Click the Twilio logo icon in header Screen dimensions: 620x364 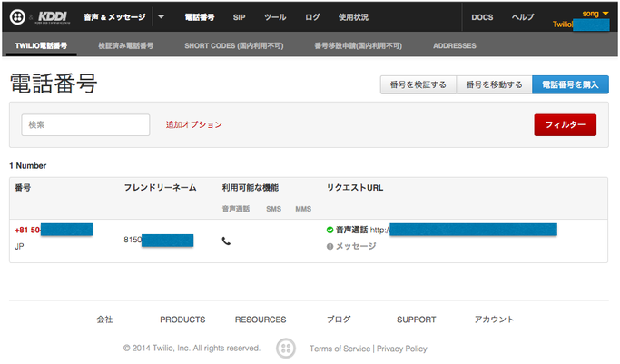click(x=17, y=17)
